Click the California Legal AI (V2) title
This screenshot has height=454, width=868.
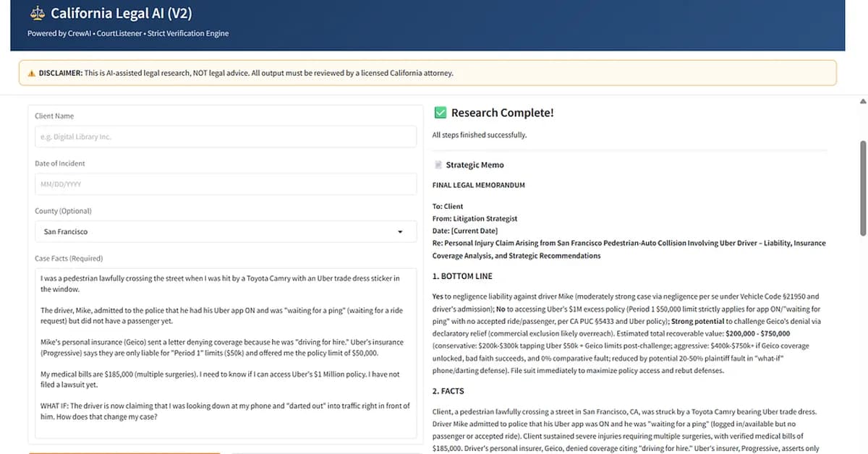pyautogui.click(x=121, y=13)
